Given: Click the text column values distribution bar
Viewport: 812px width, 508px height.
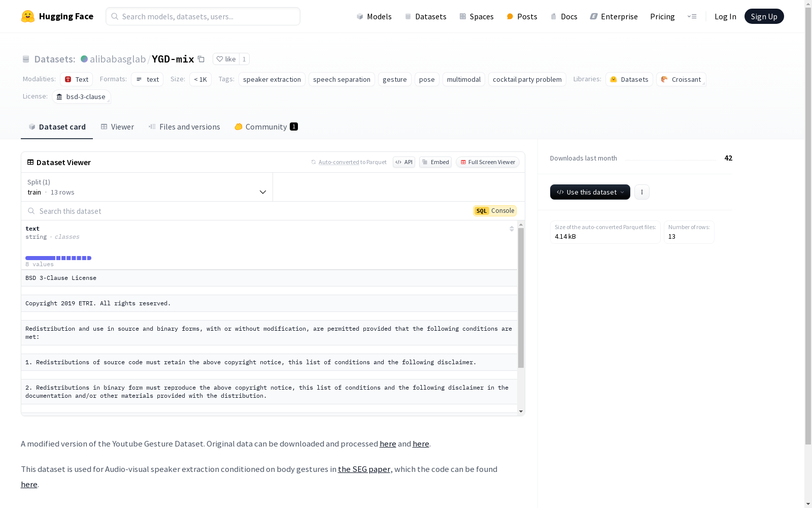Looking at the screenshot, I should pos(58,258).
